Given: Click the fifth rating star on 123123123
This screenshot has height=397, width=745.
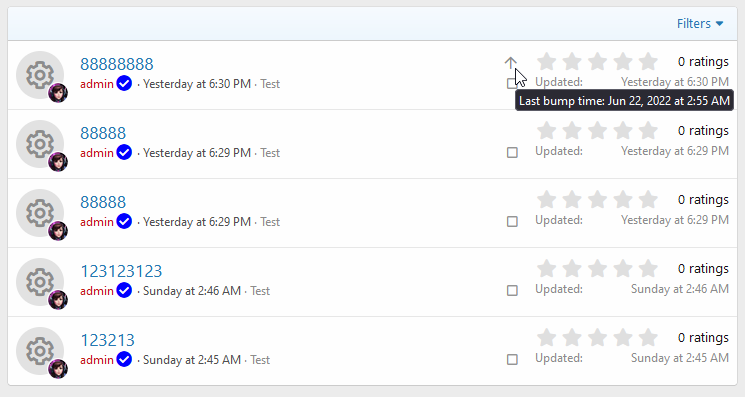Looking at the screenshot, I should (x=648, y=269).
